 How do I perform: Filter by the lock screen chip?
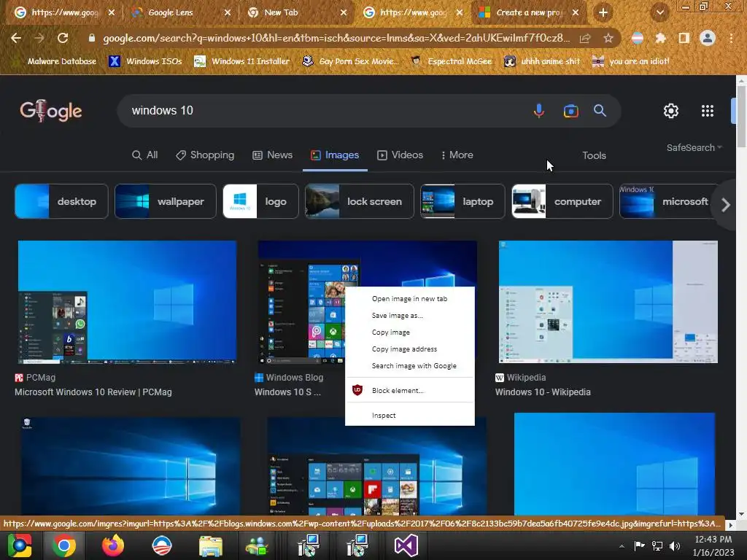coord(359,201)
